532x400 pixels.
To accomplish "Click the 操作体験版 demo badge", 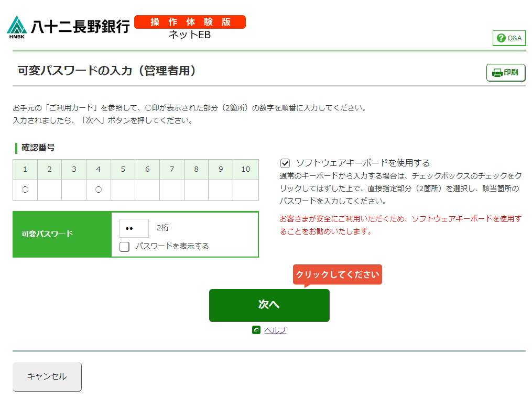I will (x=190, y=22).
